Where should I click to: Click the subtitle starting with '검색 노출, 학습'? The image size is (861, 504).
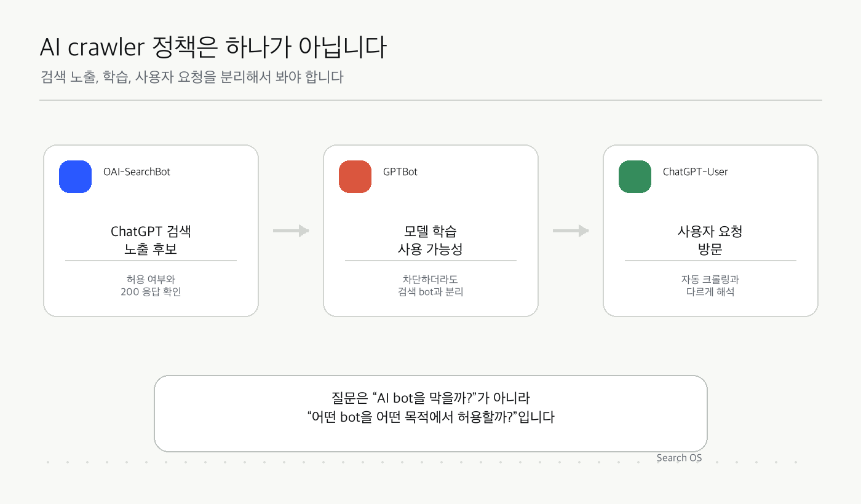(191, 77)
